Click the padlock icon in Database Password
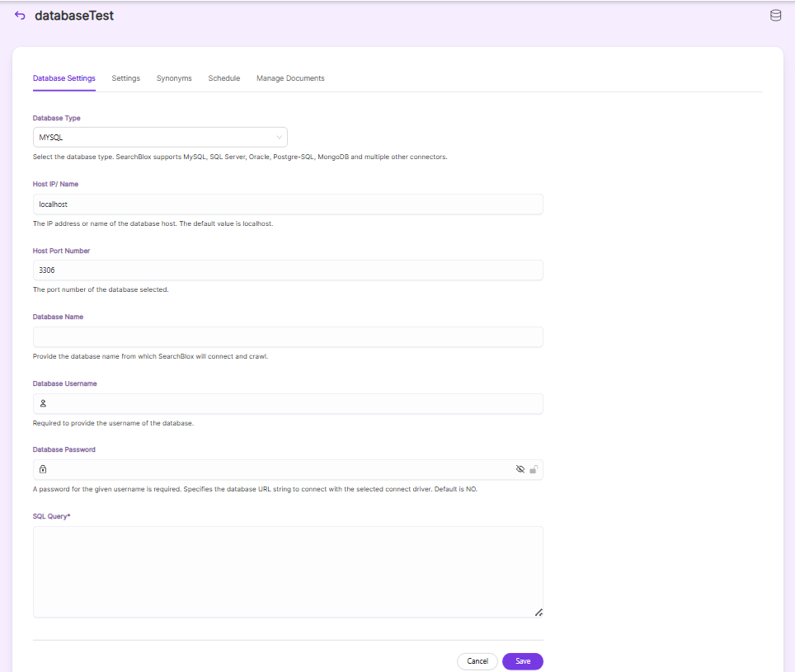 coord(43,469)
